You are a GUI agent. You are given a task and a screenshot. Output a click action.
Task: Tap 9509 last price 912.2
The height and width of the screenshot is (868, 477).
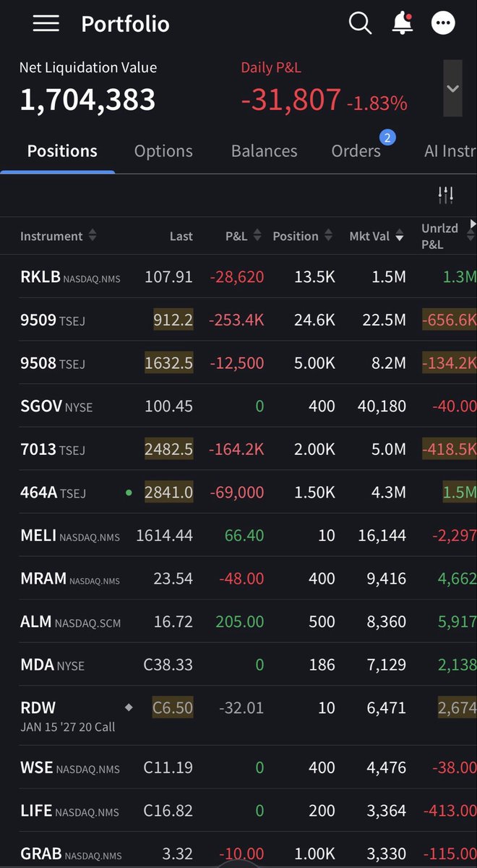(173, 320)
